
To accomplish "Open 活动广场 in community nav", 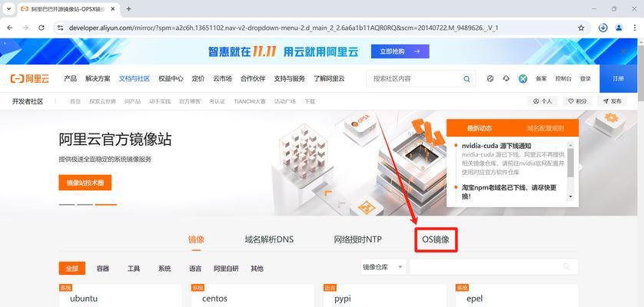I will [285, 101].
